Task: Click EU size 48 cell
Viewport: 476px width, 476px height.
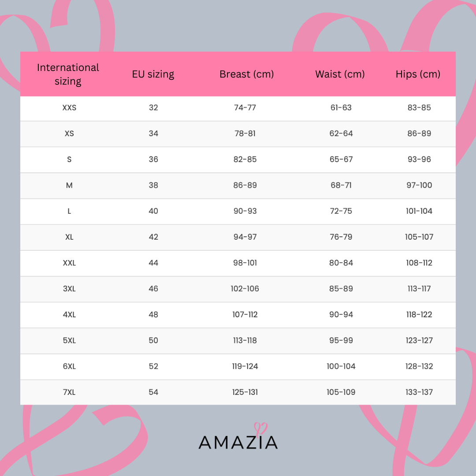Action: click(153, 315)
